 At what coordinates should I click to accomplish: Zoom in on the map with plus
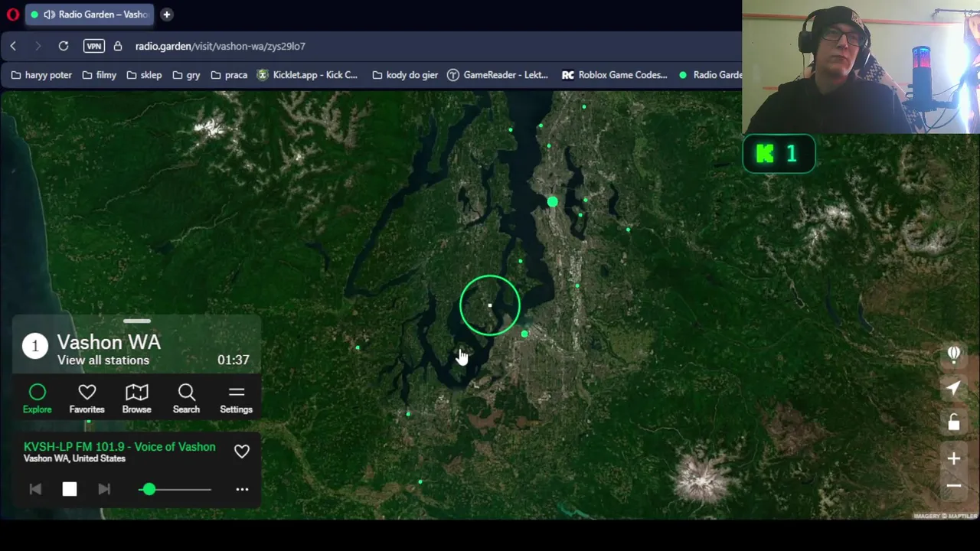click(953, 458)
